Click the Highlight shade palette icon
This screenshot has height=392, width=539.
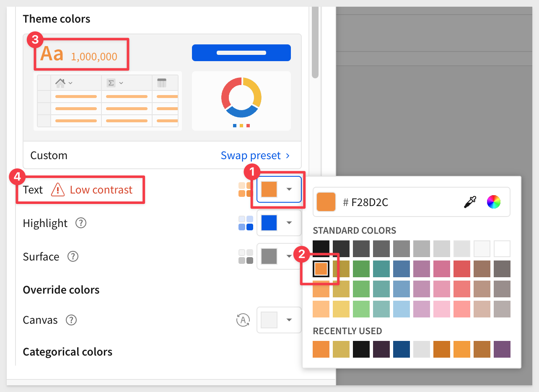click(x=246, y=223)
